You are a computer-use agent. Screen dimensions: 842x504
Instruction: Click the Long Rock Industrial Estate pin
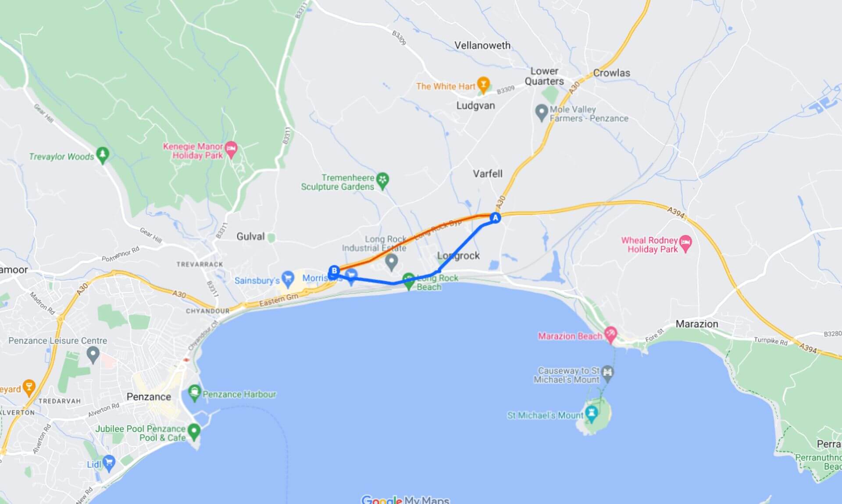pyautogui.click(x=392, y=262)
